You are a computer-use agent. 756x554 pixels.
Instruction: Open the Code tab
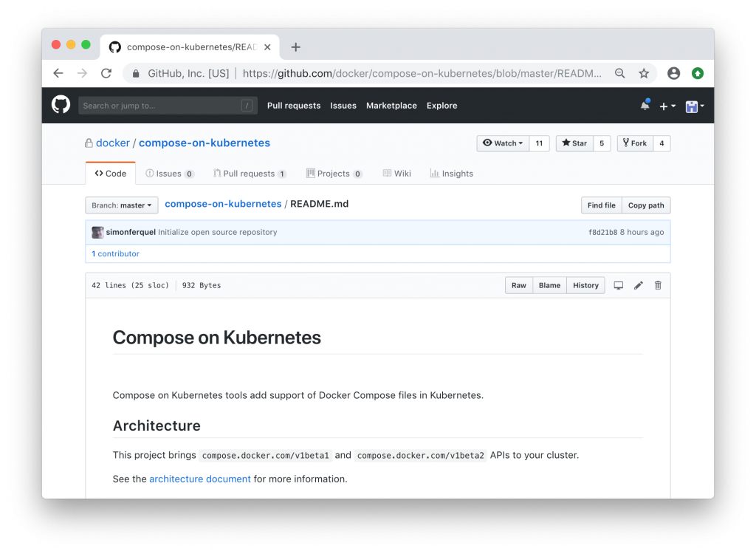coord(111,174)
